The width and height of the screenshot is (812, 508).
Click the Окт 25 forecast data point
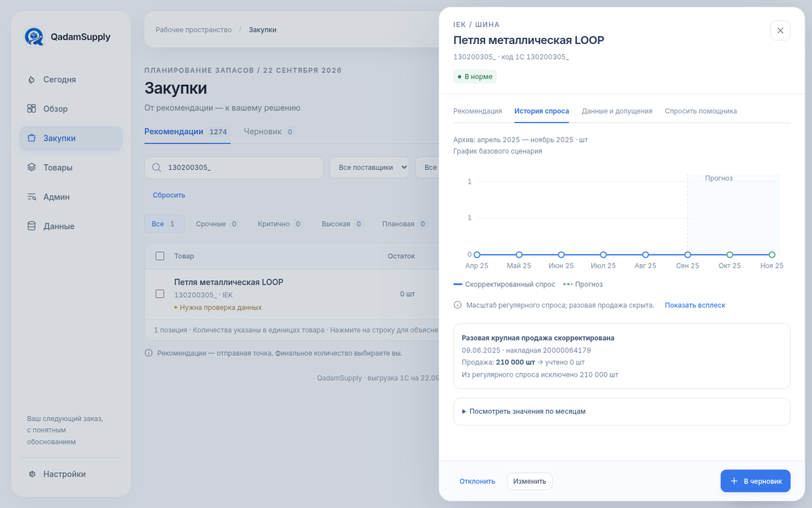729,255
